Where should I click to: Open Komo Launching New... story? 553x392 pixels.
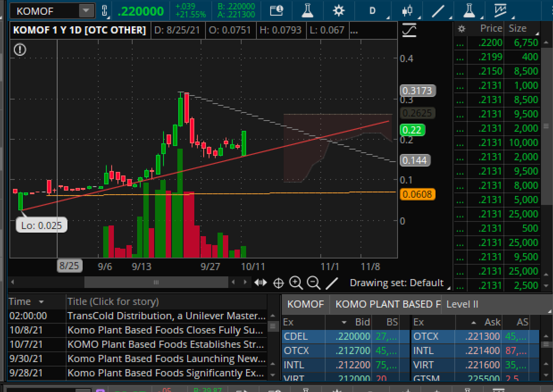coord(166,359)
